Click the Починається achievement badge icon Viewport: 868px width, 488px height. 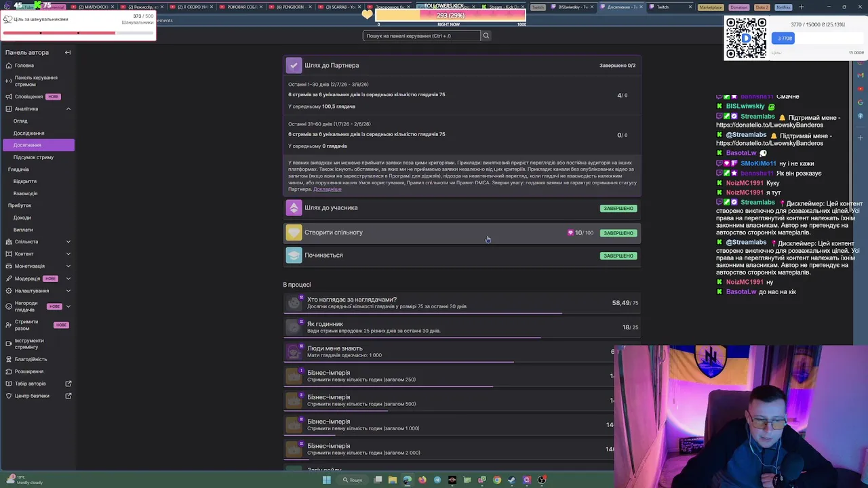click(294, 255)
